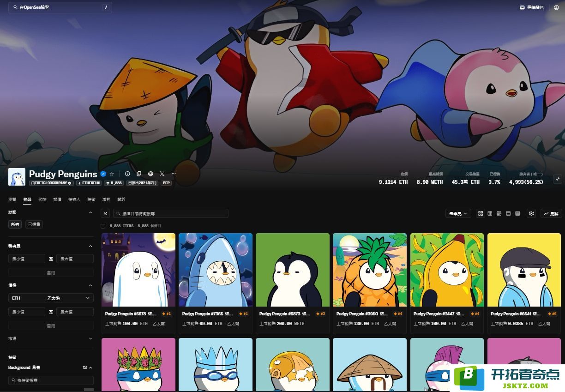
Task: Click the magnifier in the item search box
Action: click(119, 213)
